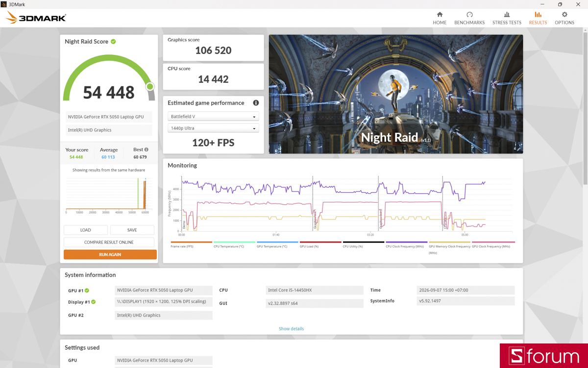
Task: Click the Best score 60 679
Action: click(x=140, y=157)
